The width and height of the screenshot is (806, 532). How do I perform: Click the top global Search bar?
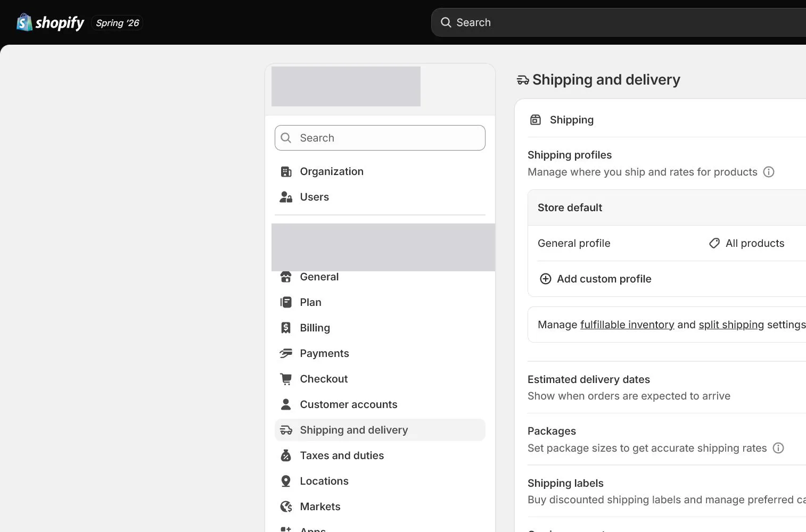(618, 22)
